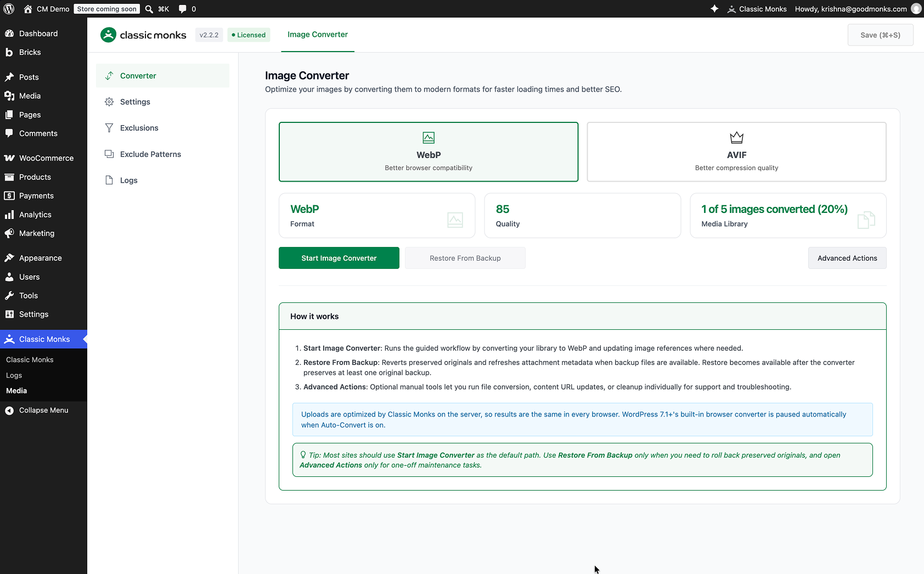Click the 'How it works' heading
This screenshot has height=574, width=924.
pos(314,317)
